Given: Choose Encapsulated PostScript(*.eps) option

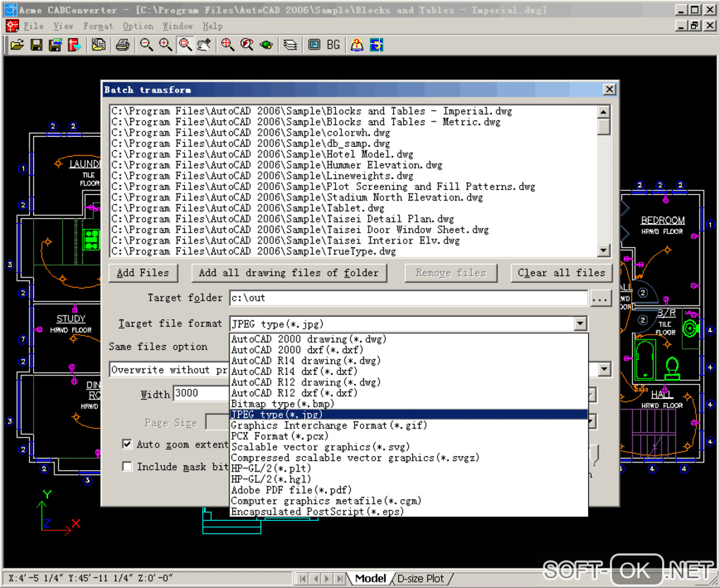Looking at the screenshot, I should coord(409,511).
